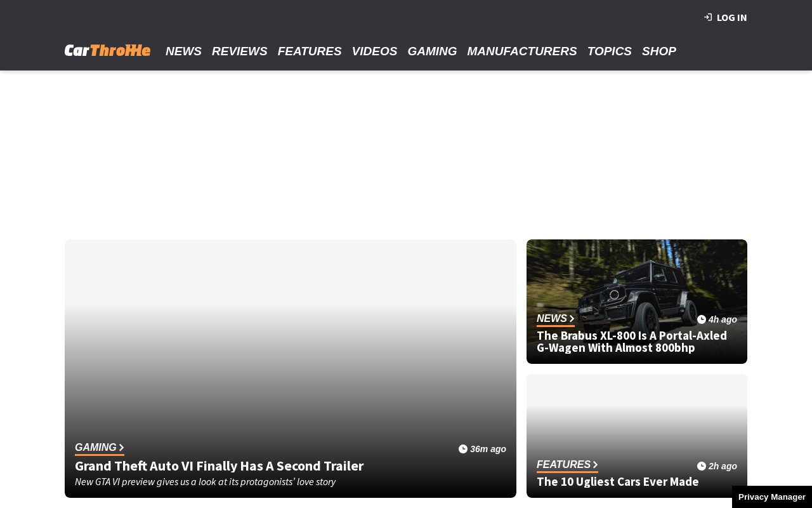Image resolution: width=812 pixels, height=508 pixels.
Task: Click chevron next to GAMING category label
Action: click(121, 448)
